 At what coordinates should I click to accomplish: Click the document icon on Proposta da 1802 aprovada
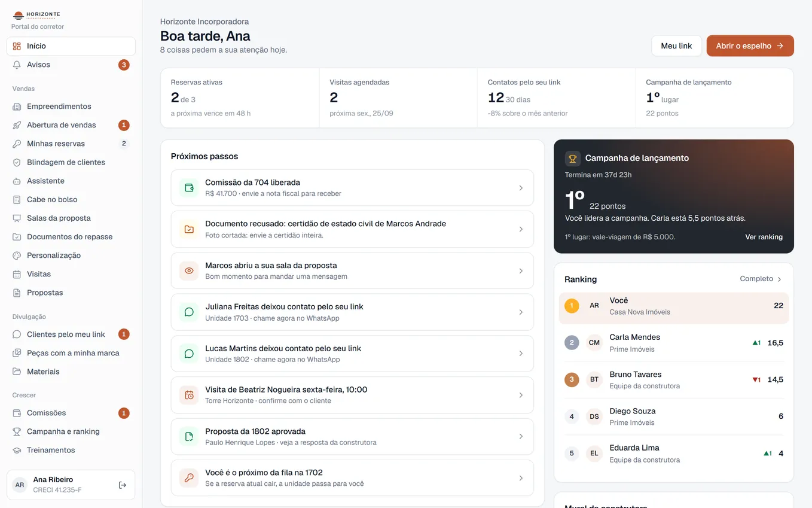[189, 437]
